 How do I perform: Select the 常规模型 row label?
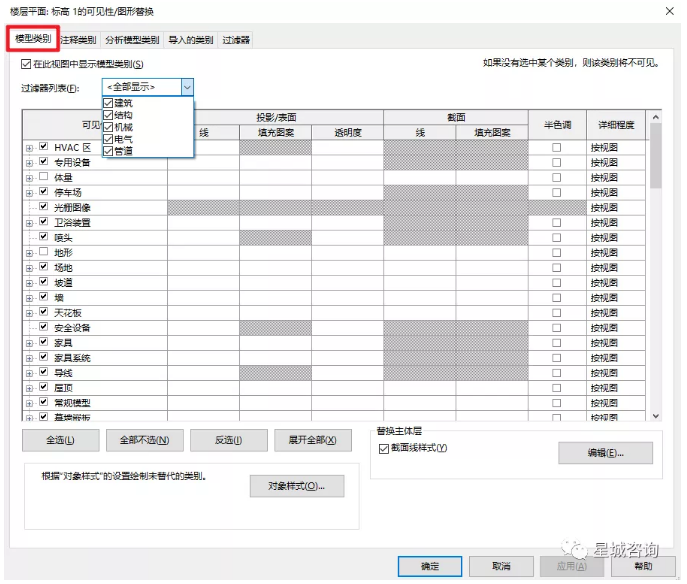(72, 403)
